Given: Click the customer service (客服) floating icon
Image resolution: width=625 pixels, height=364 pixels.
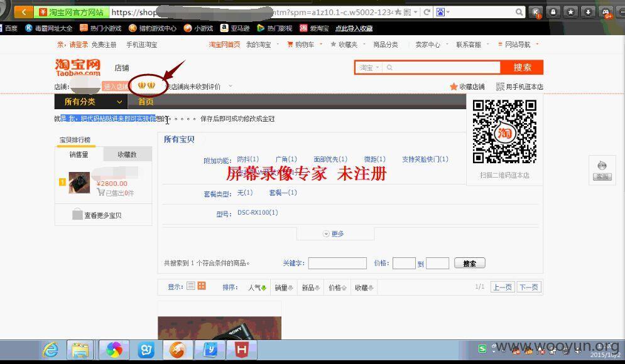Looking at the screenshot, I should pos(602,170).
